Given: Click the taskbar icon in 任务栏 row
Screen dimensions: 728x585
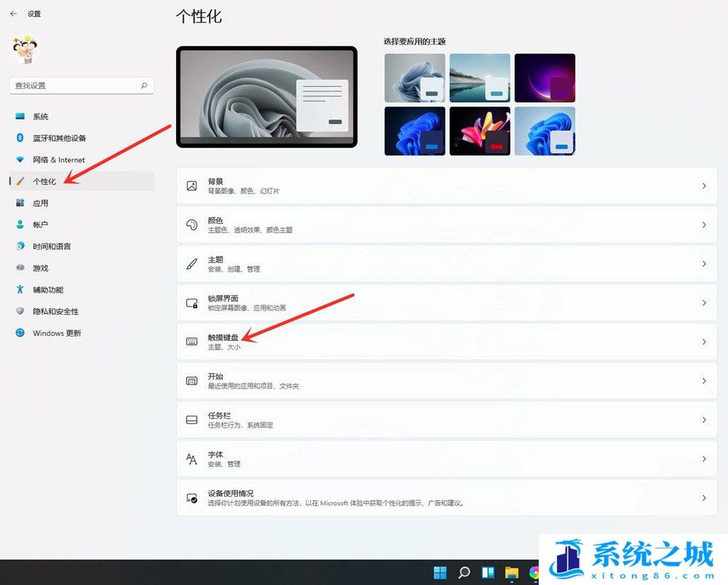Looking at the screenshot, I should (x=191, y=420).
